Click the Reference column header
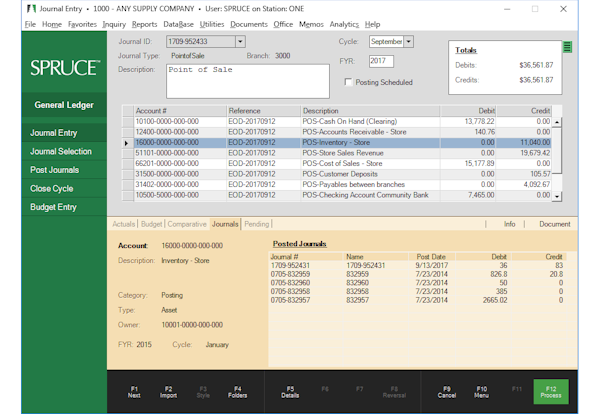 click(x=264, y=111)
